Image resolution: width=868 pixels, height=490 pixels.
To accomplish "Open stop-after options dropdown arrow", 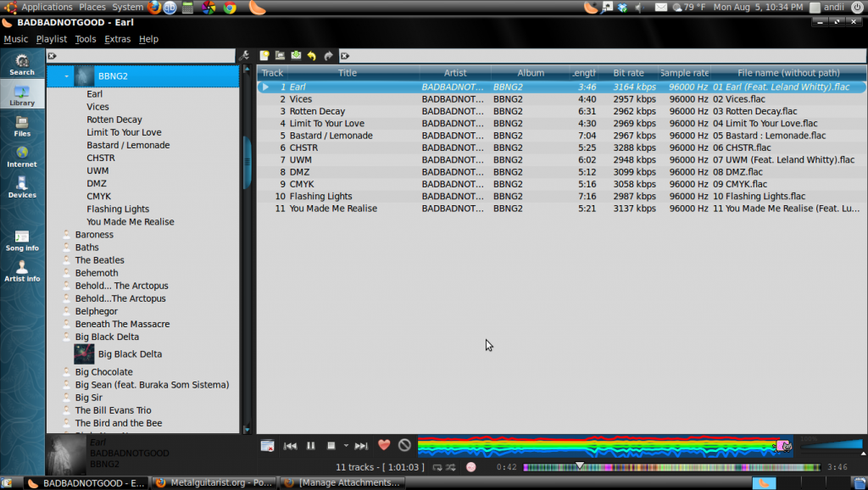I will pyautogui.click(x=346, y=446).
